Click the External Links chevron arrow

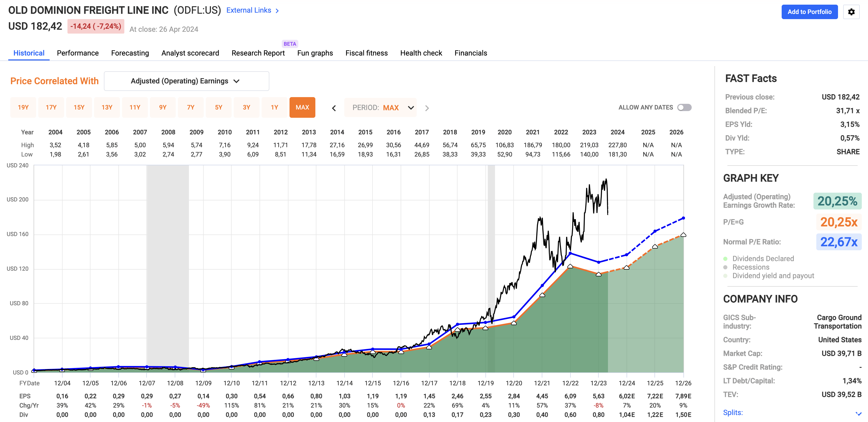(x=277, y=11)
